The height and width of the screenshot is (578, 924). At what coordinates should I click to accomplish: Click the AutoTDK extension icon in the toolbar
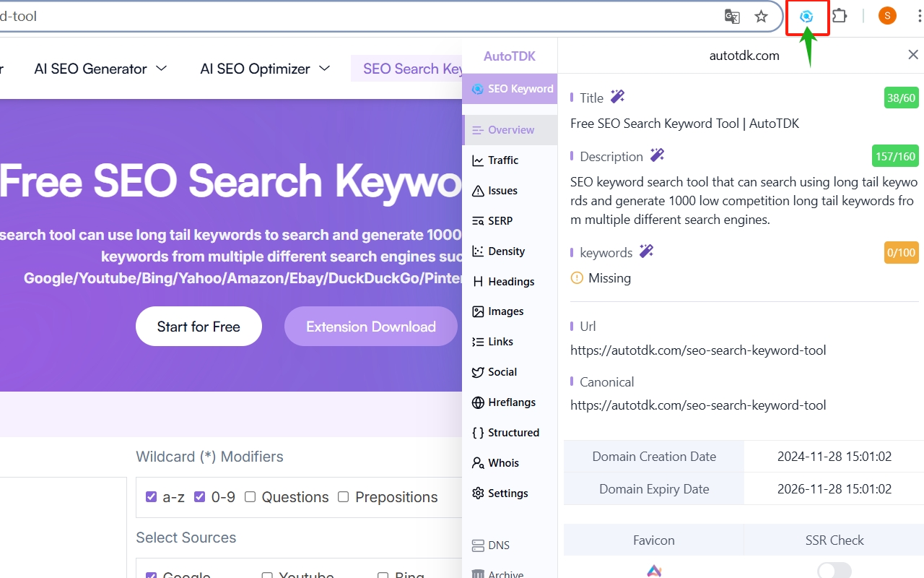808,16
